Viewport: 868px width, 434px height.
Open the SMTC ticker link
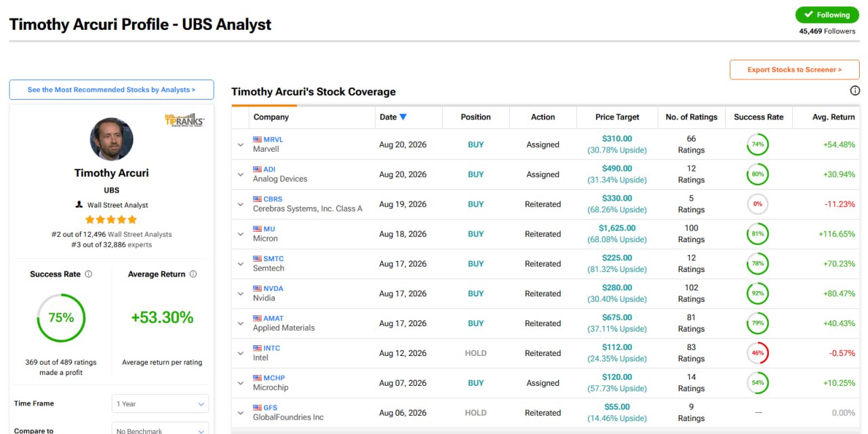tap(274, 259)
